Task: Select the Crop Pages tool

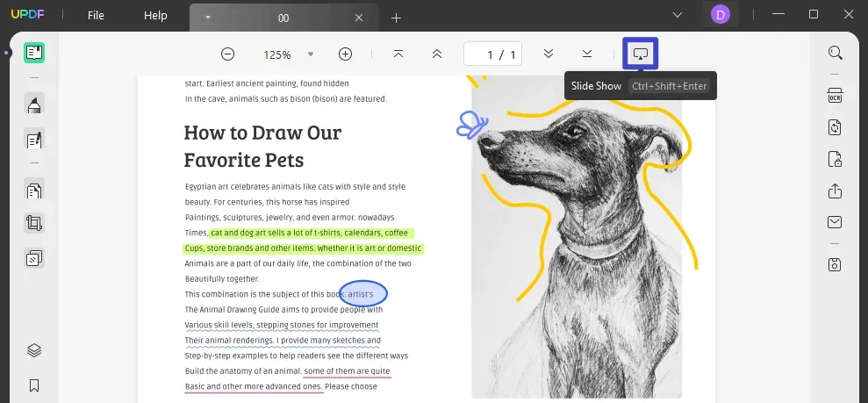Action: (x=34, y=224)
